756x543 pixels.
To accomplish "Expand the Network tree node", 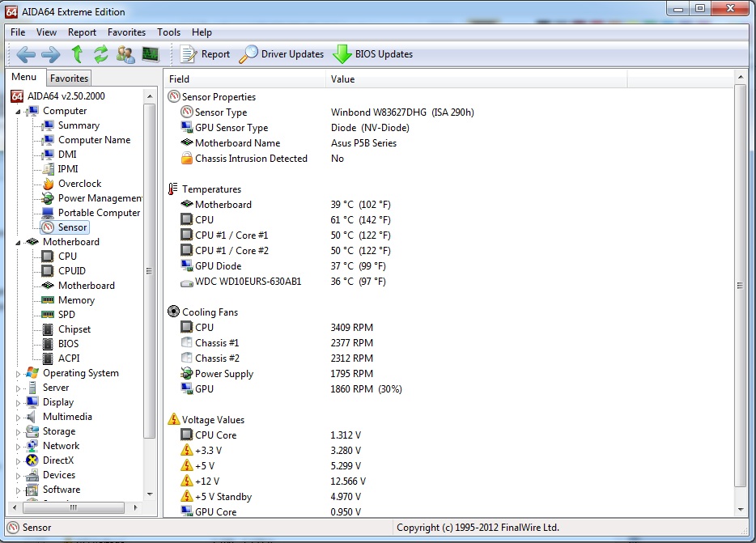I will click(x=18, y=447).
